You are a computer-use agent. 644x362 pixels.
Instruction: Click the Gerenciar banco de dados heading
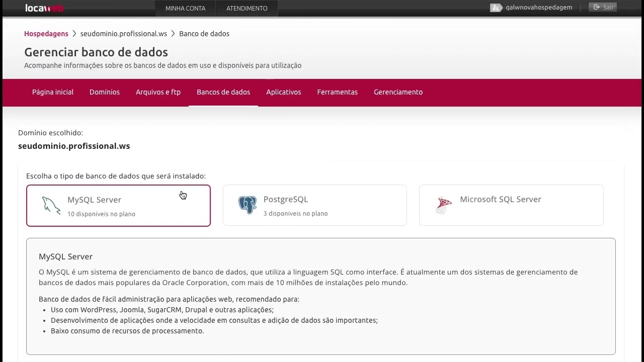[96, 52]
